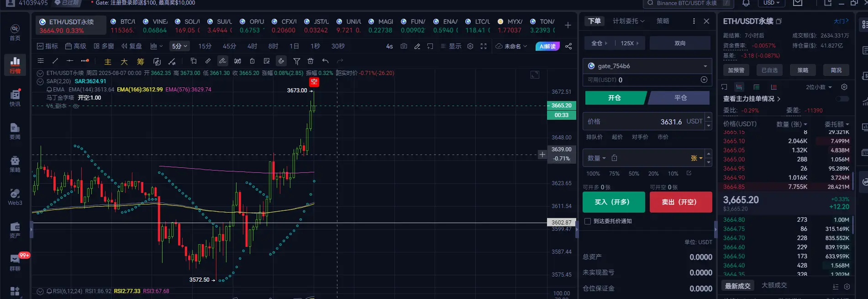The height and width of the screenshot is (299, 868).
Task: Toggle the 查看主力挂单情况 switch
Action: click(842, 99)
